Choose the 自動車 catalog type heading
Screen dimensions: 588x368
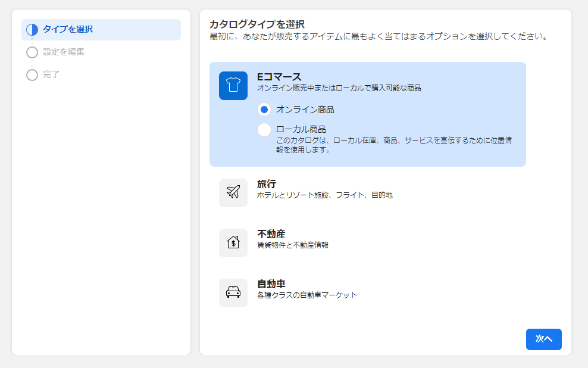point(271,283)
